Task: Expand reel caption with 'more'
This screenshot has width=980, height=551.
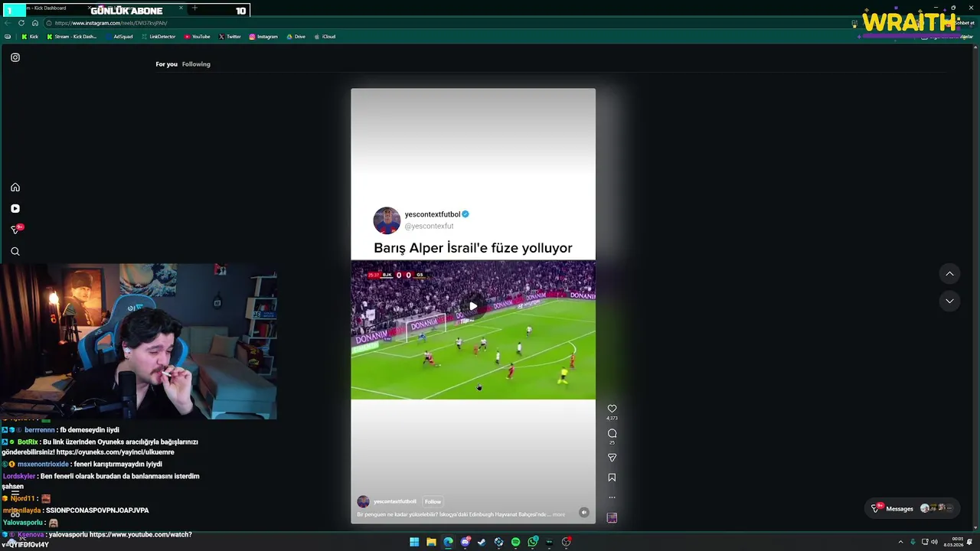Action: 559,514
